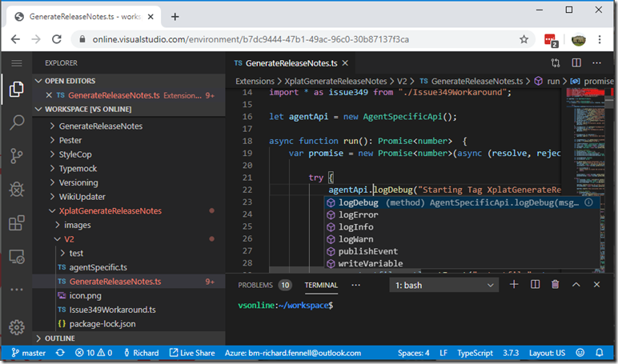Open Chrome menu three dots
Image resolution: width=618 pixels, height=364 pixels.
pyautogui.click(x=600, y=39)
